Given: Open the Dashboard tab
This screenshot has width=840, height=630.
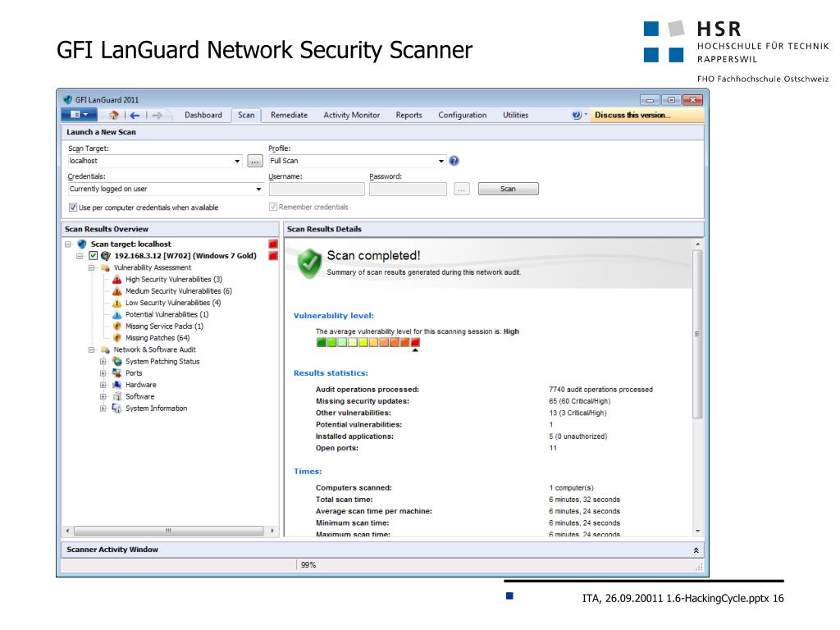Looking at the screenshot, I should click(x=203, y=115).
